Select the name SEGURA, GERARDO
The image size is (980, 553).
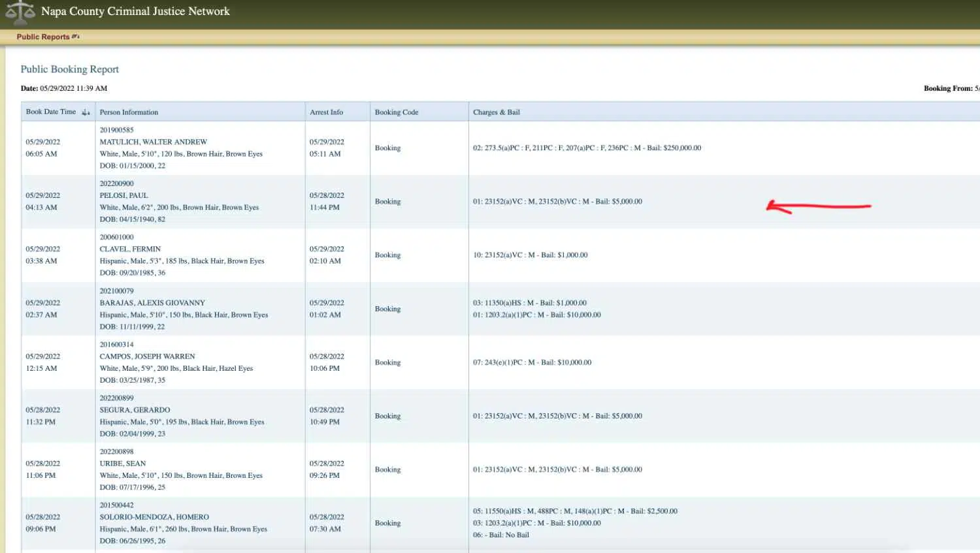coord(135,410)
